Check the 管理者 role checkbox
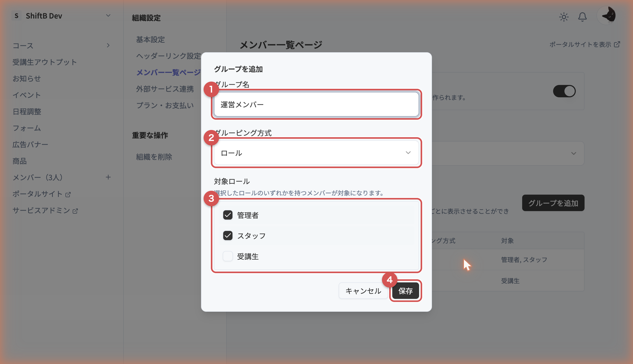Viewport: 633px width, 364px height. click(x=228, y=215)
